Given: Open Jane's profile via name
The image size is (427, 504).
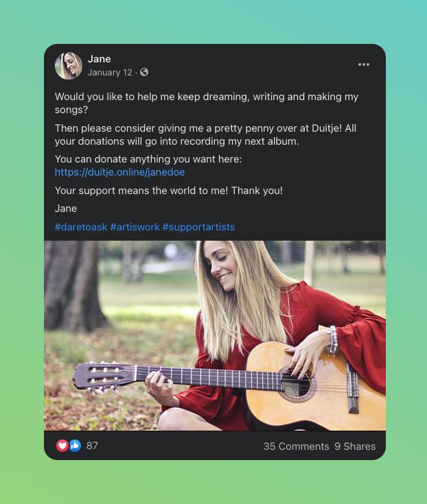Looking at the screenshot, I should click(99, 59).
